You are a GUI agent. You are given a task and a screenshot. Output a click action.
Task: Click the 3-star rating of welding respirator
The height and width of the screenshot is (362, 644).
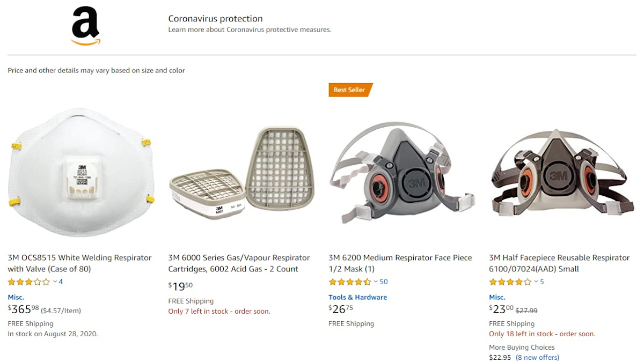pos(28,282)
